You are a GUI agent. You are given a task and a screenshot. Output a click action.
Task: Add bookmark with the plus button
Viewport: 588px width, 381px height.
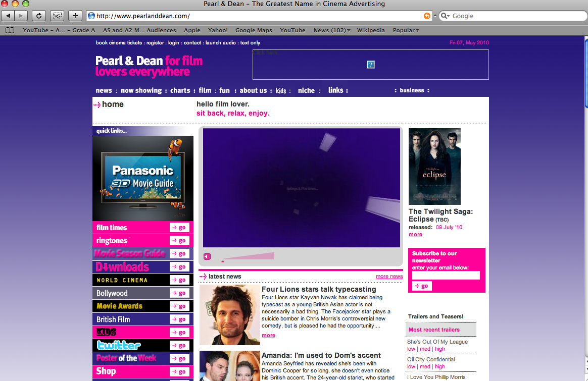[75, 16]
